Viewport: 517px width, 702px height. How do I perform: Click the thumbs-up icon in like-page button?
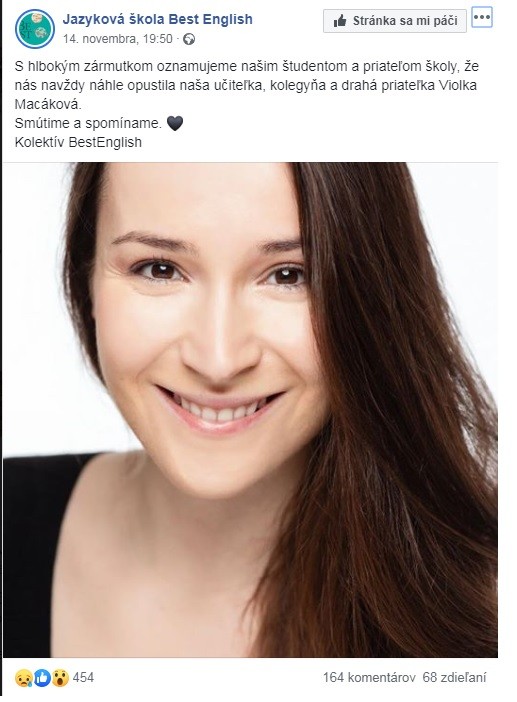[340, 21]
